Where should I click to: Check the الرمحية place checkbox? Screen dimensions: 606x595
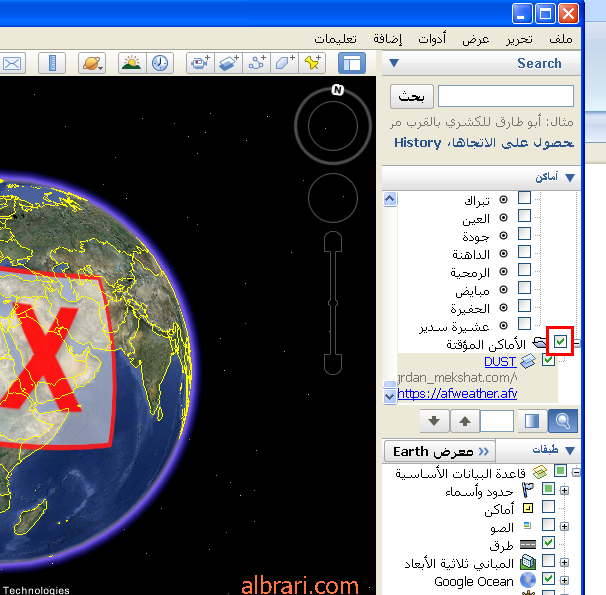point(524,270)
